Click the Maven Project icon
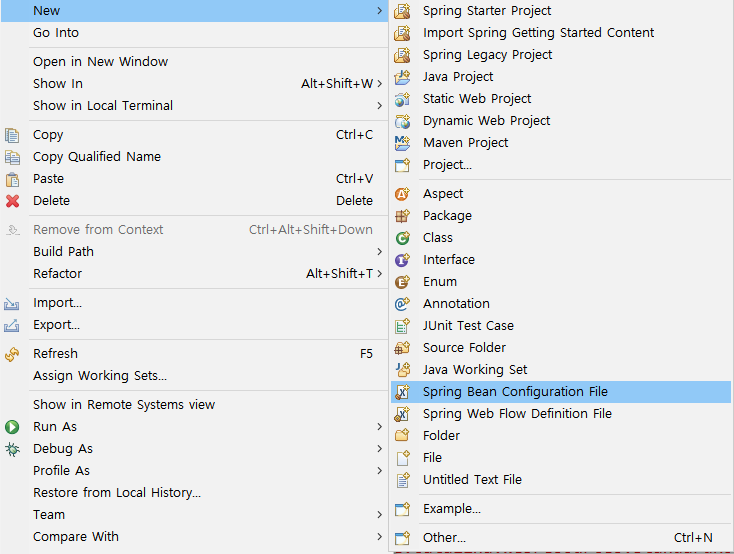 (402, 143)
